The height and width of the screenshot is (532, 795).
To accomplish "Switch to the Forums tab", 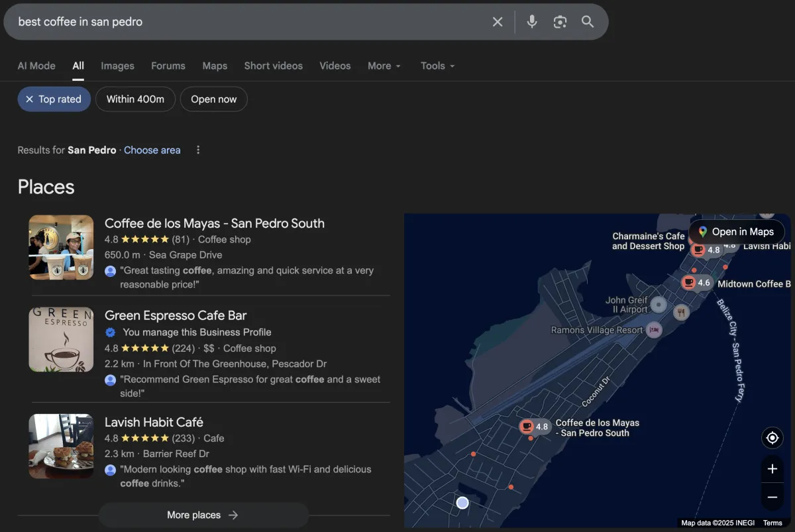I will pyautogui.click(x=168, y=66).
